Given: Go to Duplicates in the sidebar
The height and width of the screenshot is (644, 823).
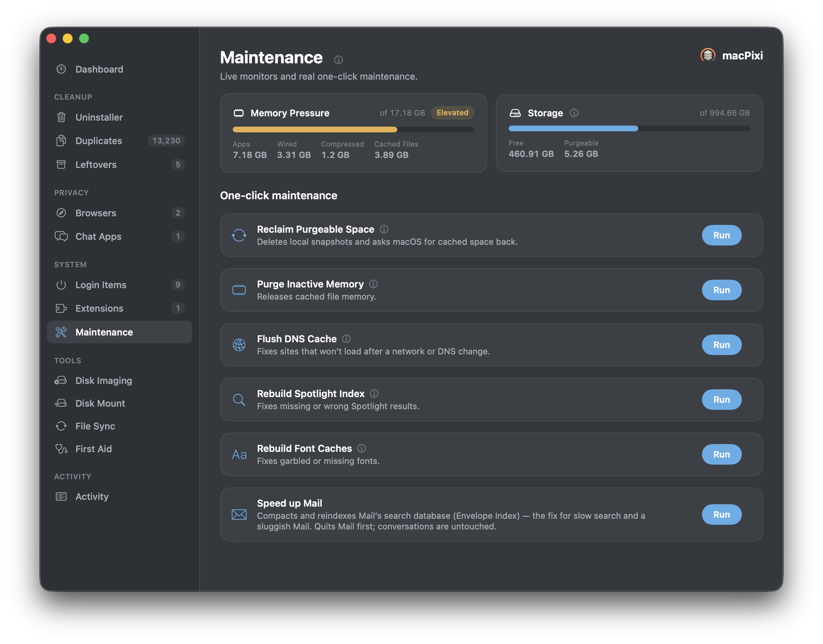Looking at the screenshot, I should (119, 141).
